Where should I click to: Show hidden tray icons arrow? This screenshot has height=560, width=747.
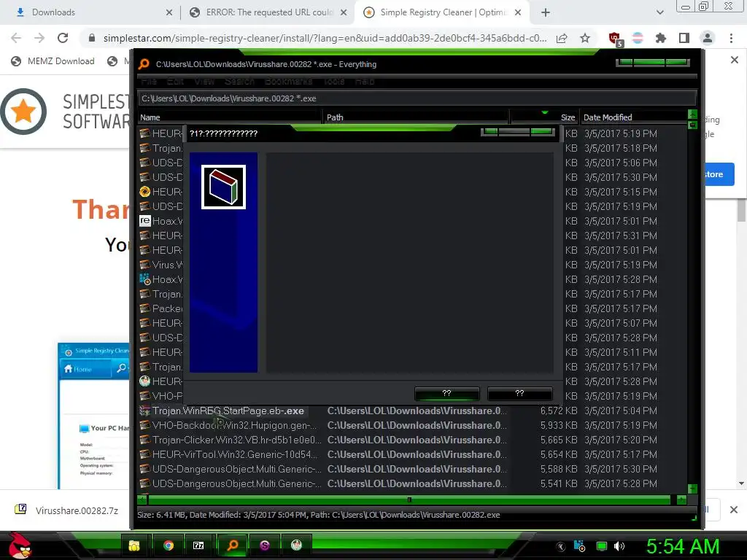561,546
